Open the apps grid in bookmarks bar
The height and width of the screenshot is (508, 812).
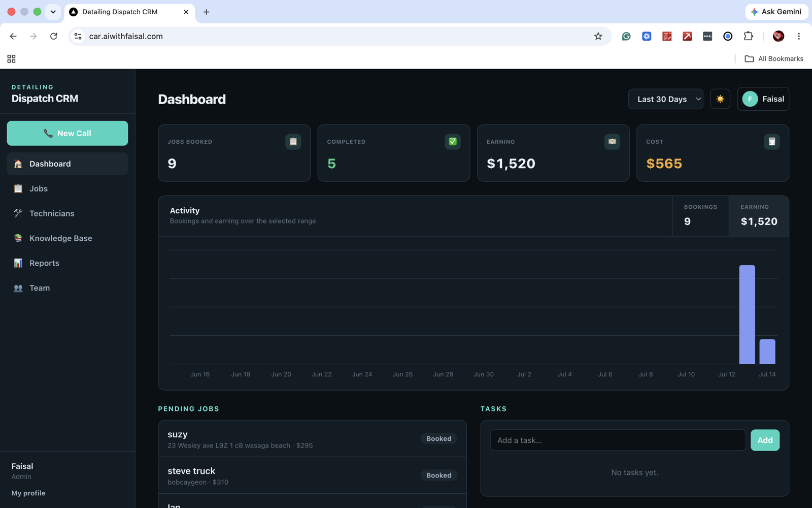click(x=11, y=59)
